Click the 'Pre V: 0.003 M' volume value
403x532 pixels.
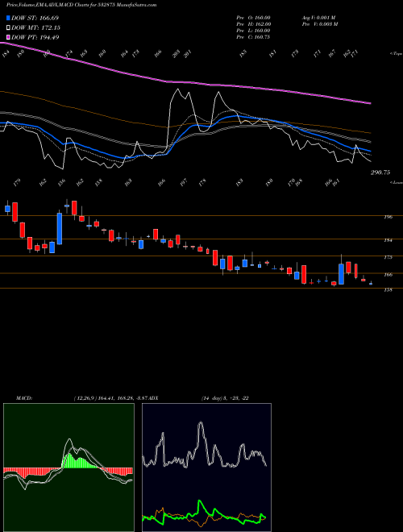[x=319, y=24]
